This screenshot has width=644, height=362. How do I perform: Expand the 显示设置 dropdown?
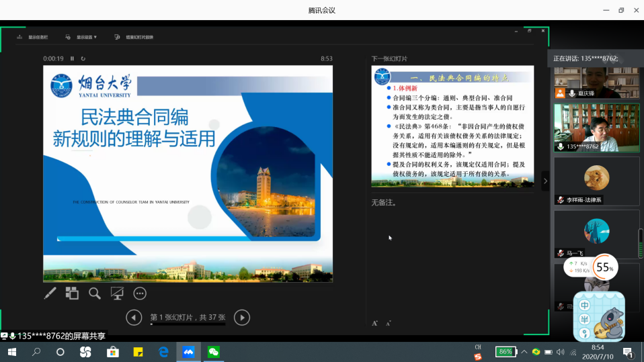(82, 38)
